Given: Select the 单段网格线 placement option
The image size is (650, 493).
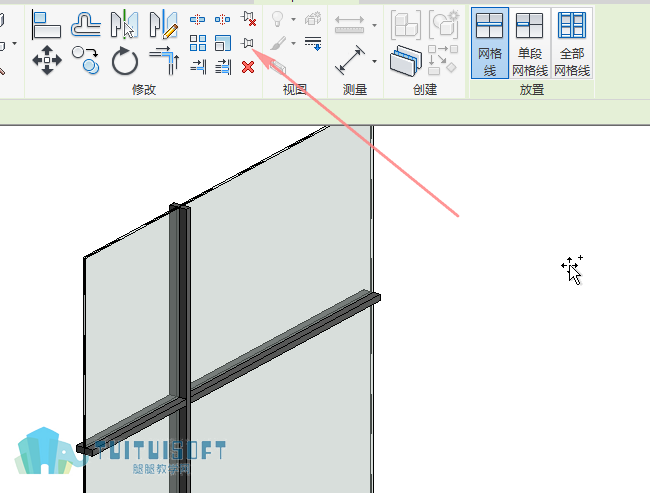Looking at the screenshot, I should point(530,43).
